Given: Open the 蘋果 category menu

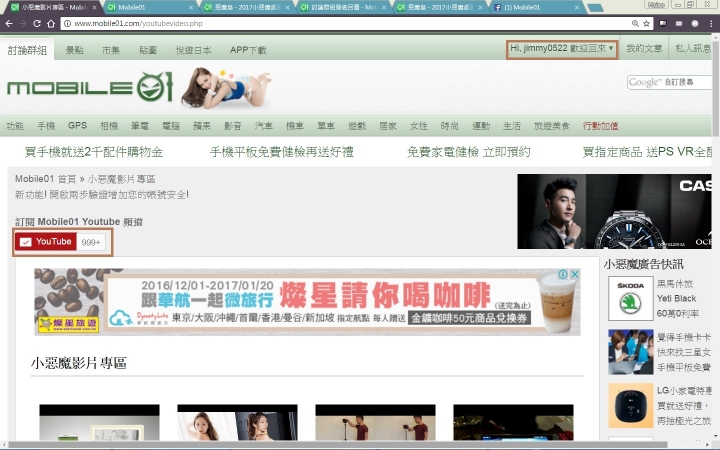Looking at the screenshot, I should 202,126.
